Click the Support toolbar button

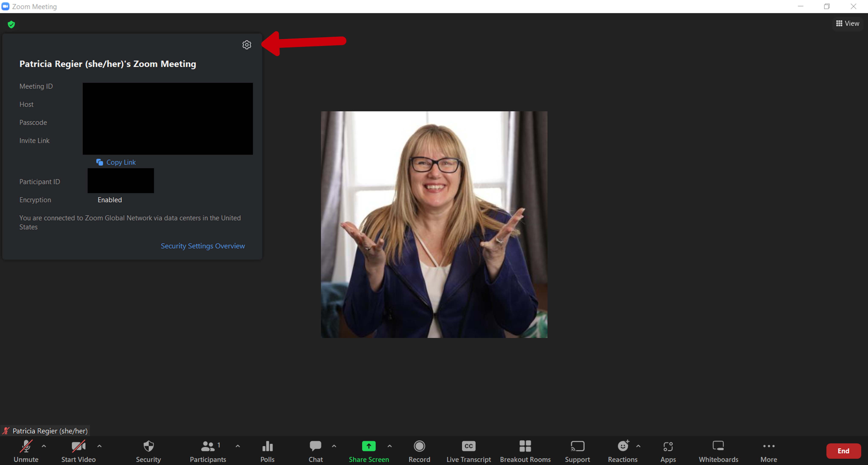(577, 451)
